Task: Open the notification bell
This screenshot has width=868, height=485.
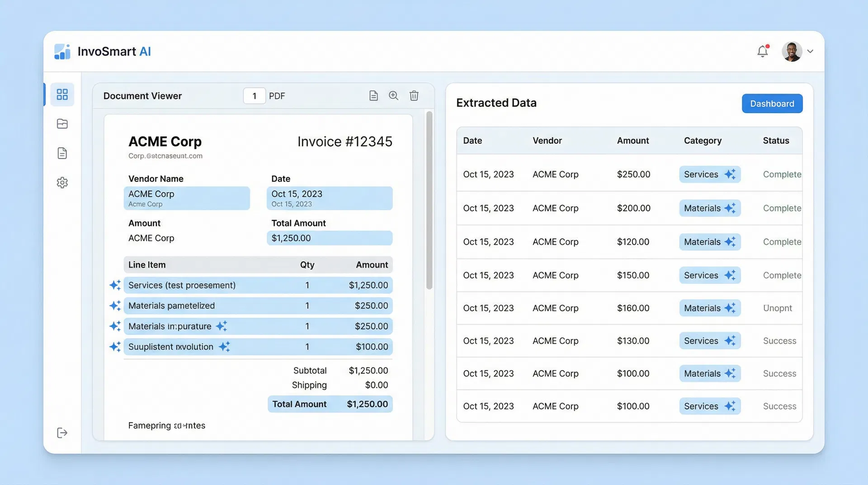Action: click(763, 52)
